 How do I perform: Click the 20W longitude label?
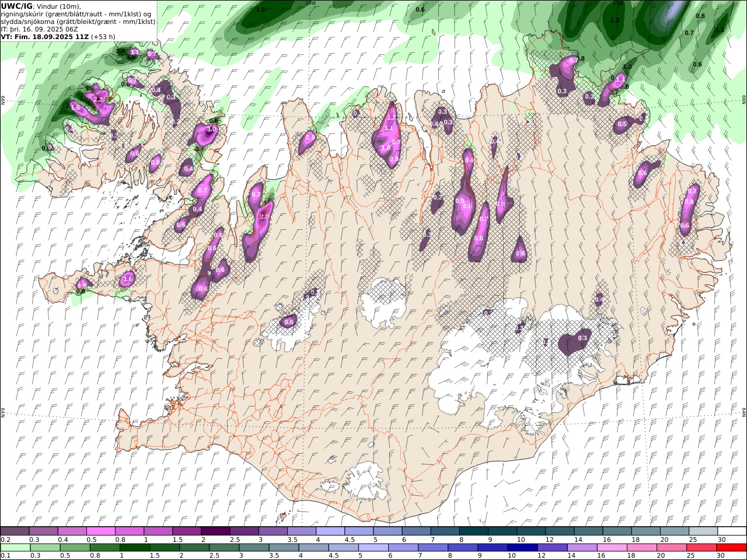pyautogui.click(x=310, y=3)
